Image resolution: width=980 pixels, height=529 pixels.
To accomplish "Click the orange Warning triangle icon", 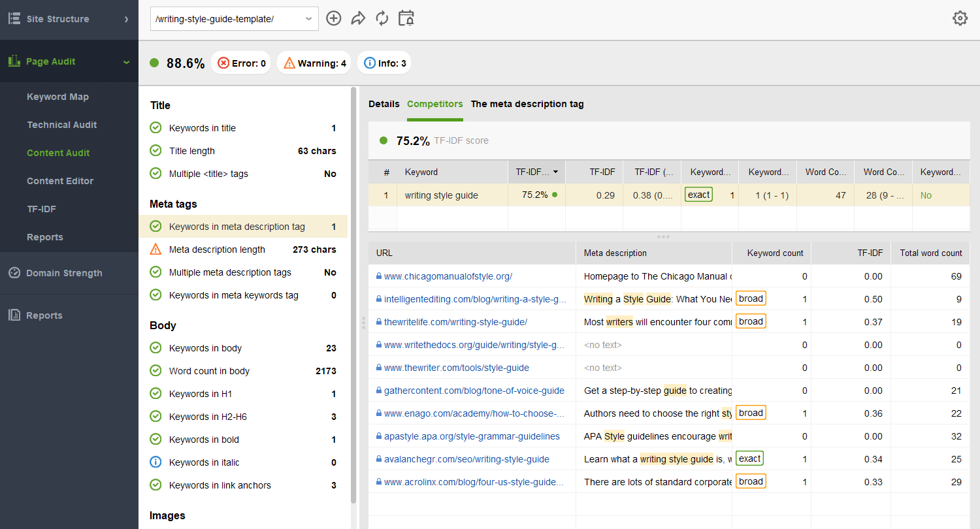I will pos(289,63).
